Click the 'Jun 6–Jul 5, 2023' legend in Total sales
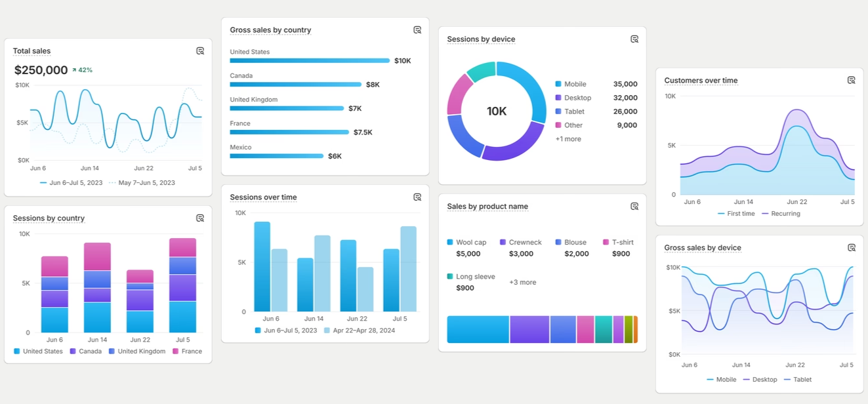The height and width of the screenshot is (404, 868). [x=71, y=183]
